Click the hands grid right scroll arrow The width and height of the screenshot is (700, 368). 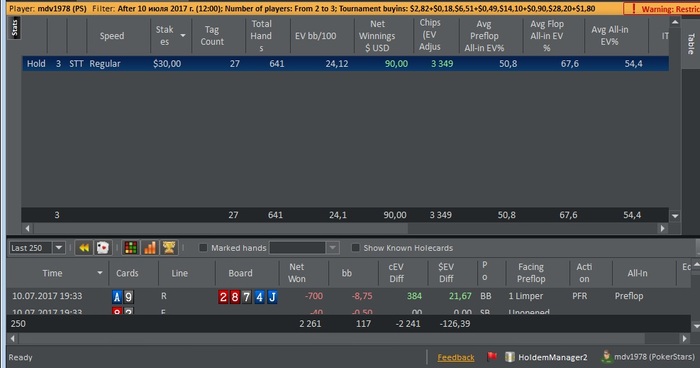coord(684,339)
